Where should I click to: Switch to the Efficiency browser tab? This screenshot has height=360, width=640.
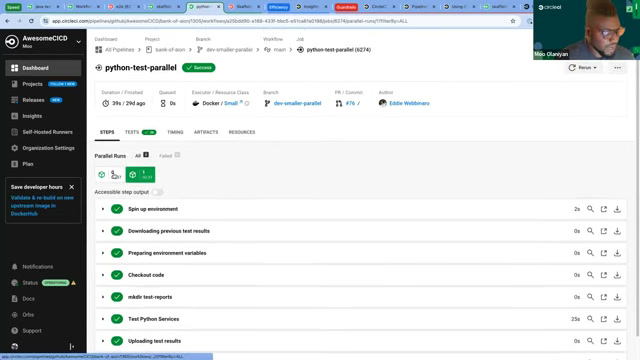[x=279, y=7]
